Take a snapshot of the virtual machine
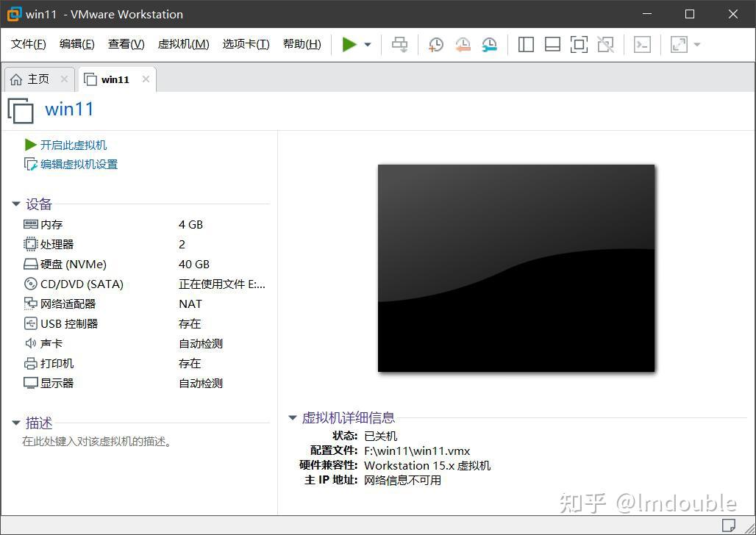This screenshot has width=756, height=535. (x=435, y=44)
